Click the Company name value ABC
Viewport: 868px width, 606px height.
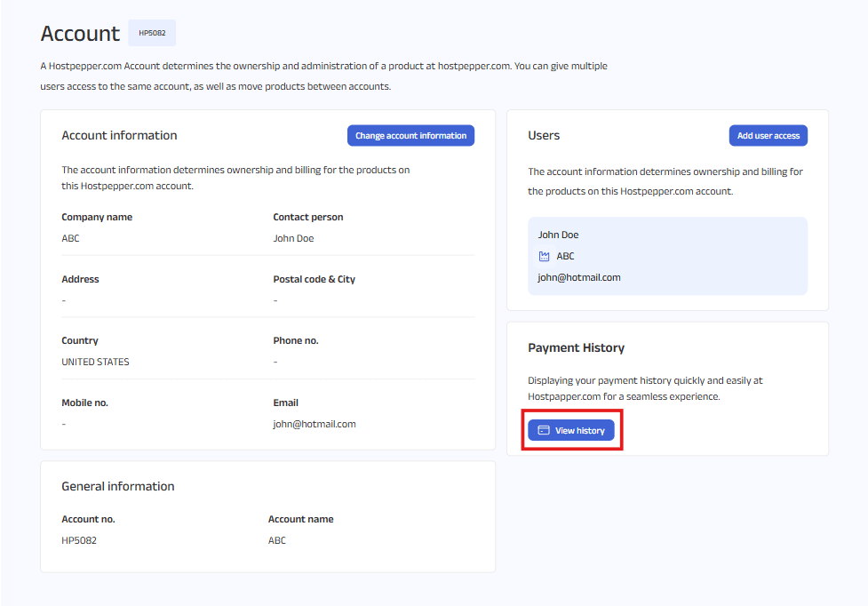(70, 238)
